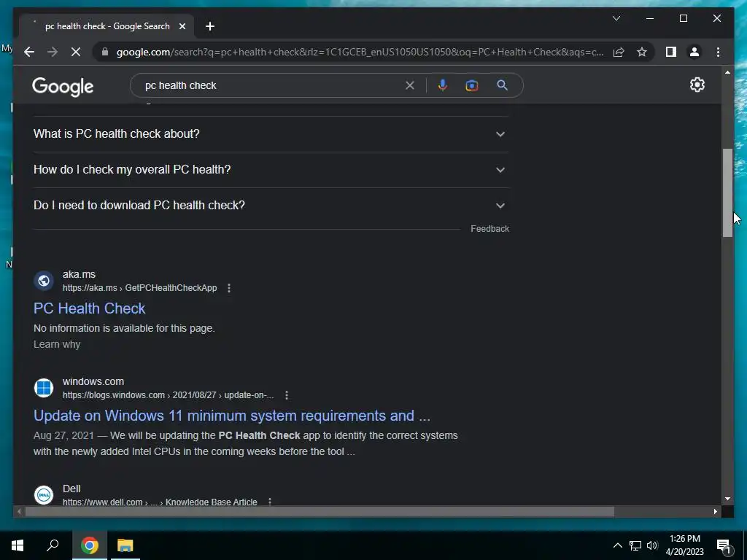The height and width of the screenshot is (560, 747).
Task: Open the tab search dropdown arrow
Action: pyautogui.click(x=616, y=18)
